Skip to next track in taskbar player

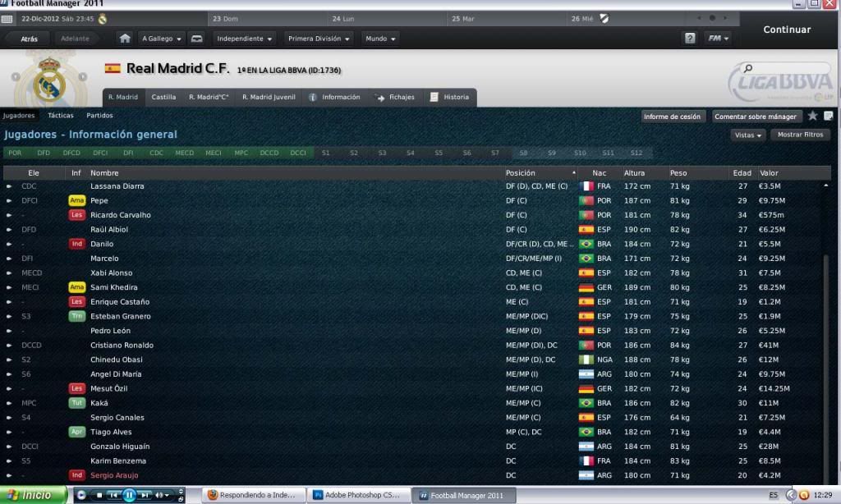(145, 496)
